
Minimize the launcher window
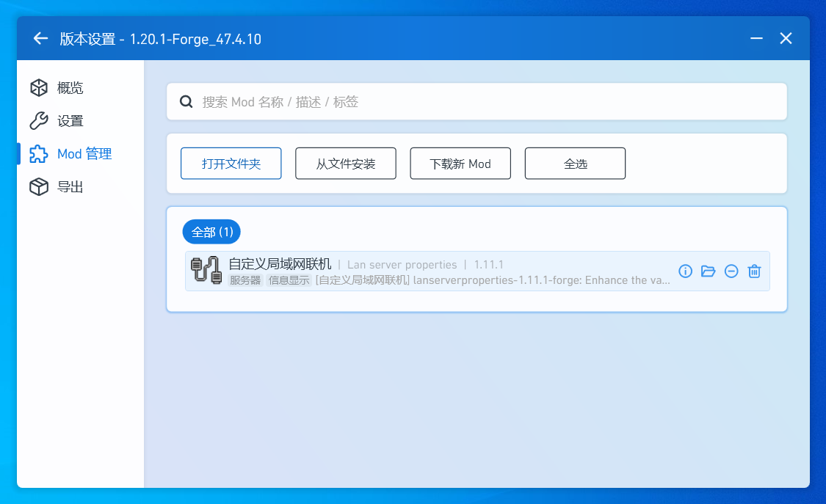pyautogui.click(x=756, y=38)
